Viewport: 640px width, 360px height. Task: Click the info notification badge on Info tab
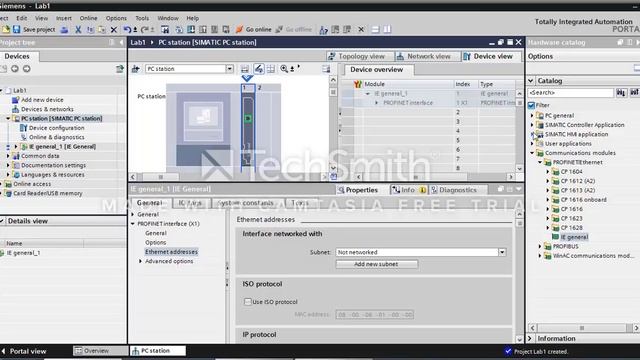pyautogui.click(x=422, y=190)
